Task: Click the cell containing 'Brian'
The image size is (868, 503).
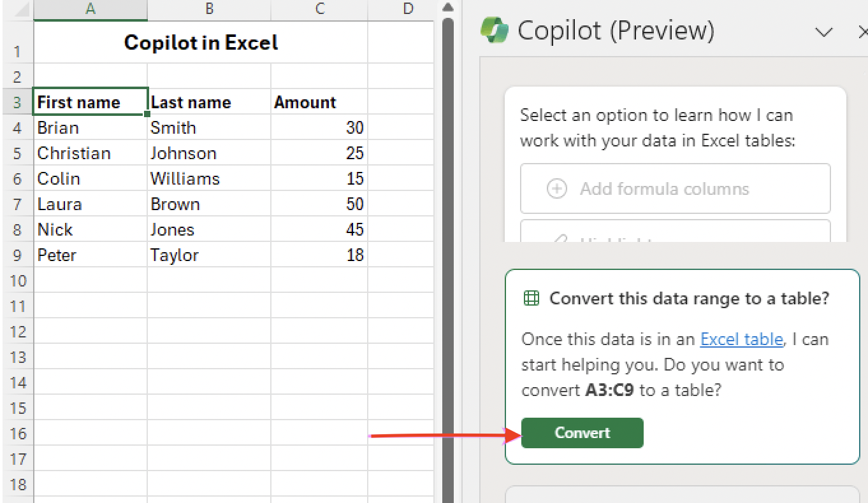Action: pos(90,127)
